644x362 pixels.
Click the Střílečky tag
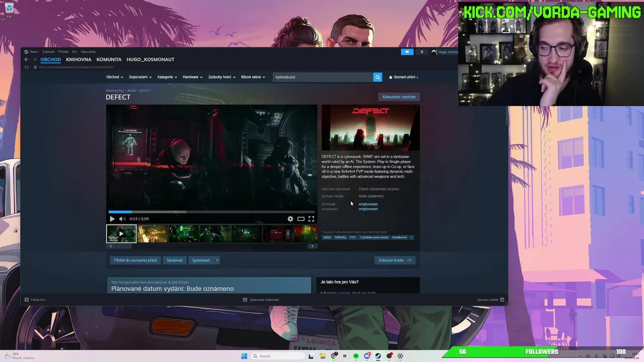coord(341,237)
